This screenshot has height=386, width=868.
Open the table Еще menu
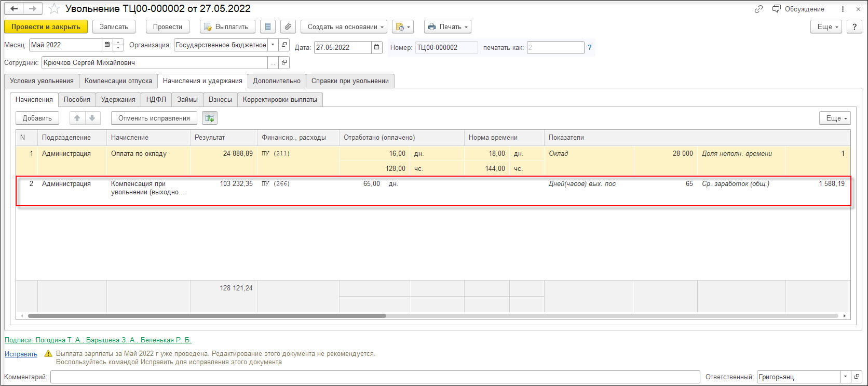[835, 118]
